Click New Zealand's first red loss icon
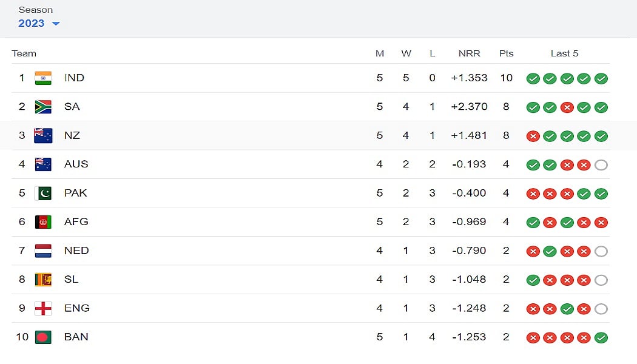The height and width of the screenshot is (364, 637). (x=533, y=136)
